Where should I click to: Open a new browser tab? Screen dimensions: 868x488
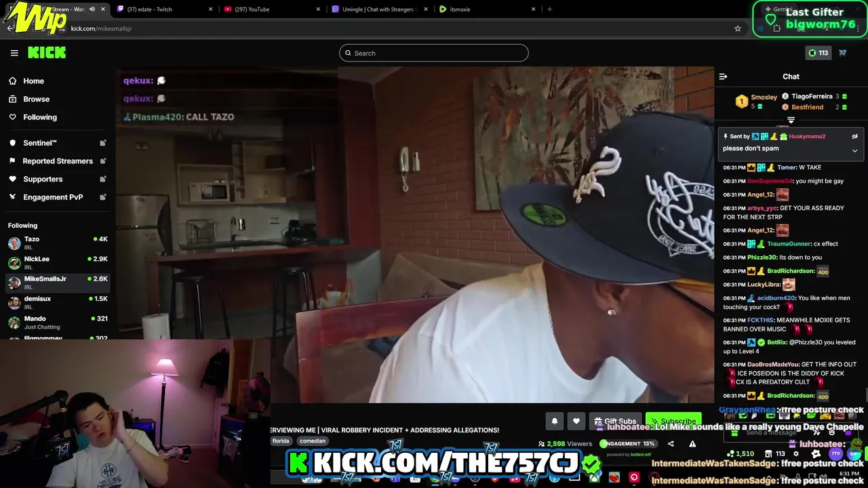tap(549, 9)
